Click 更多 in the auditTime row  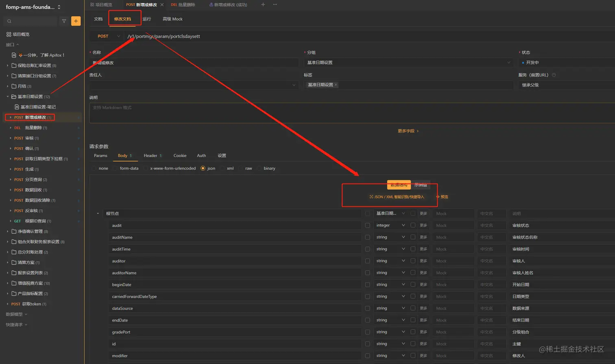[x=423, y=249]
